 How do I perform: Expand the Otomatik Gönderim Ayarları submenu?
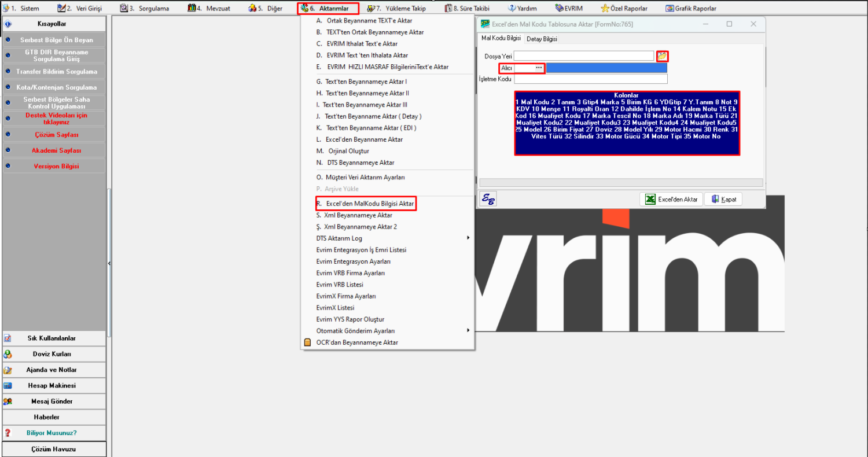point(388,331)
